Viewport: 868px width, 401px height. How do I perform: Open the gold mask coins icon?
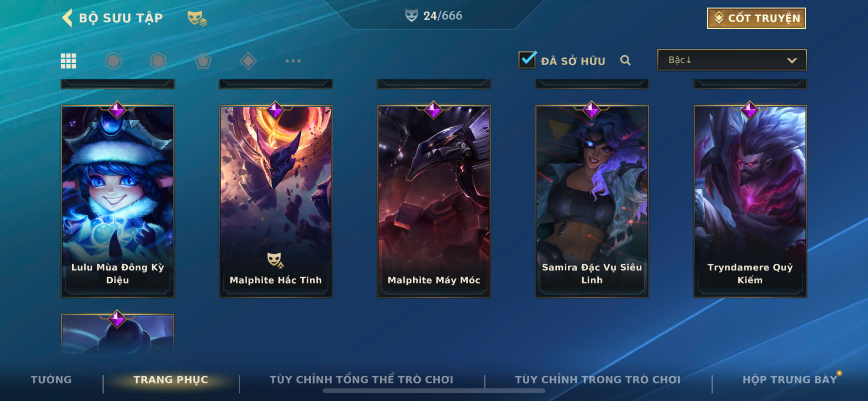point(197,18)
